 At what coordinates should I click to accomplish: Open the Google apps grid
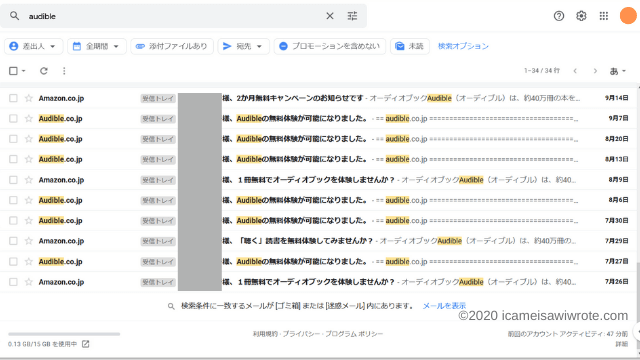click(x=604, y=16)
